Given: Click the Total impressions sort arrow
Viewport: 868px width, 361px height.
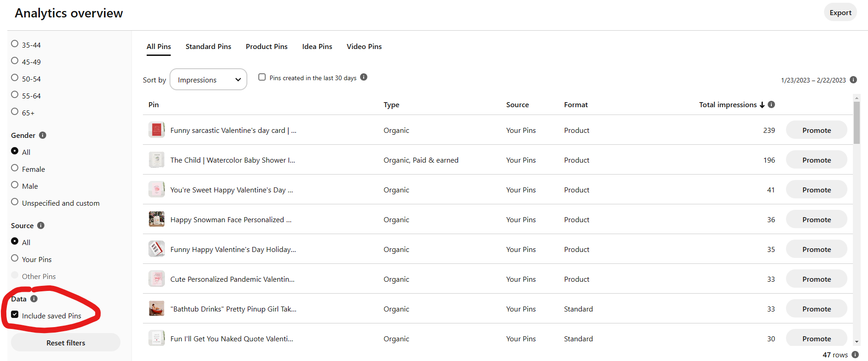Looking at the screenshot, I should click(x=762, y=105).
